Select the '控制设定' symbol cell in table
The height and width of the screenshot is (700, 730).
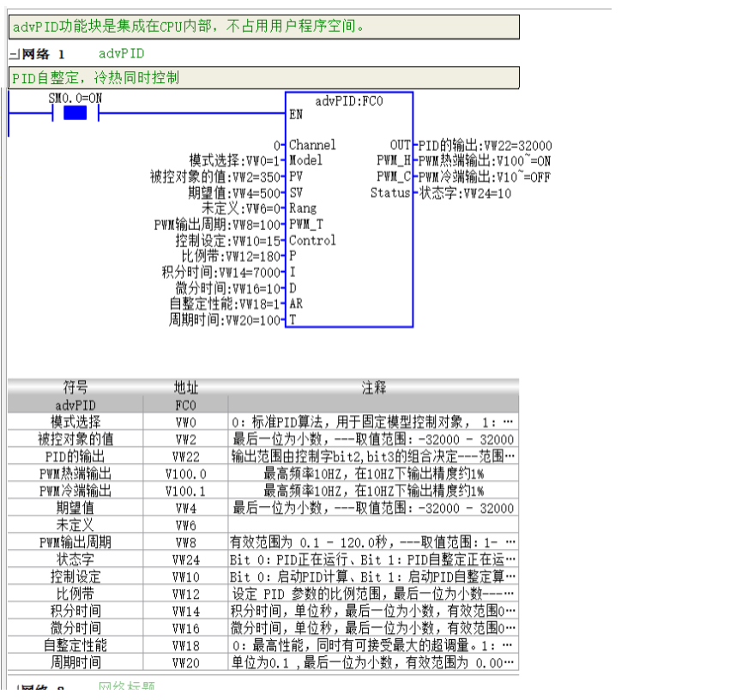75,577
